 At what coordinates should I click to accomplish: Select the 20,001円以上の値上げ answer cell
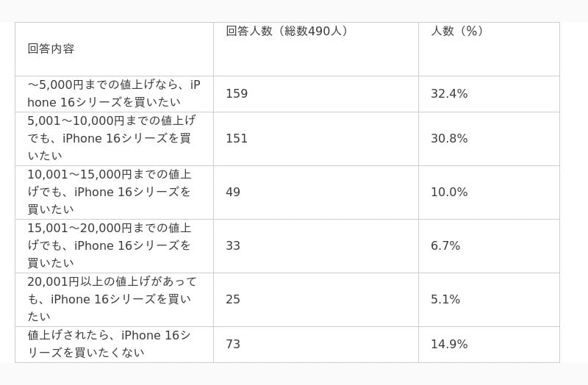pos(114,300)
